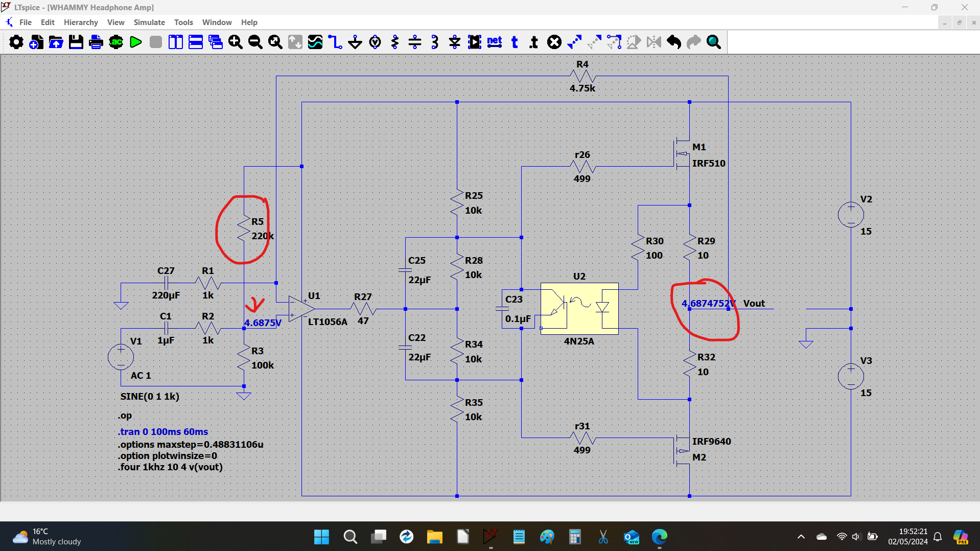Click the .tran 0 100ms 60ms directive

163,432
